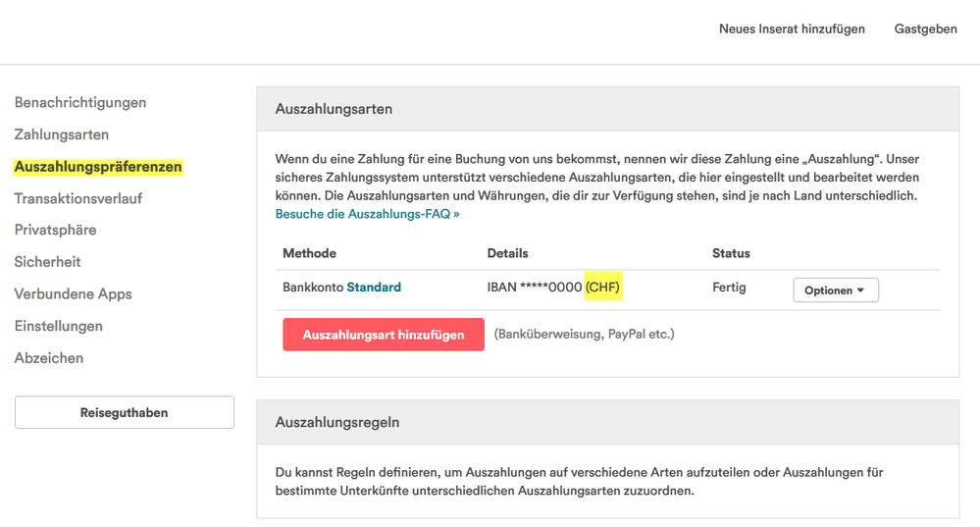Open Auszahlungspräferenzen in the sidebar
980x527 pixels.
click(x=98, y=167)
